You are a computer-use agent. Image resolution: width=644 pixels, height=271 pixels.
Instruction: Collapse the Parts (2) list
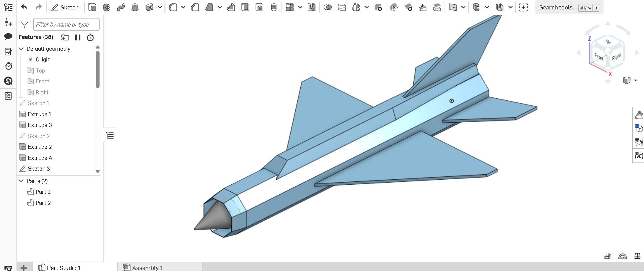pyautogui.click(x=21, y=181)
